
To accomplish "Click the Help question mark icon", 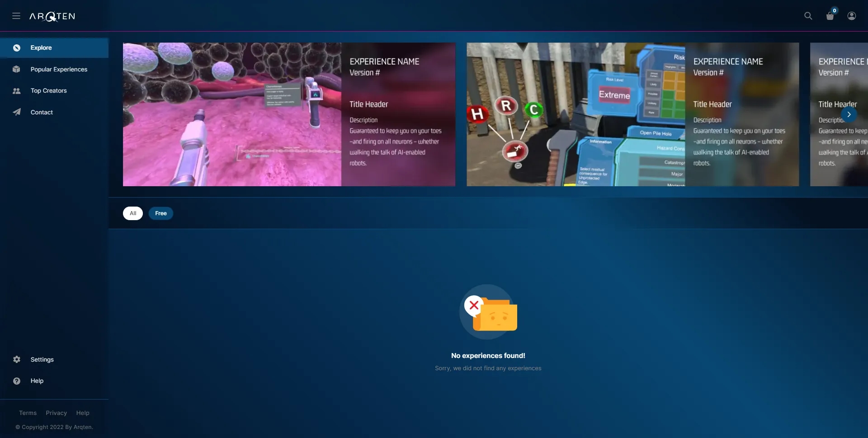I will [17, 381].
